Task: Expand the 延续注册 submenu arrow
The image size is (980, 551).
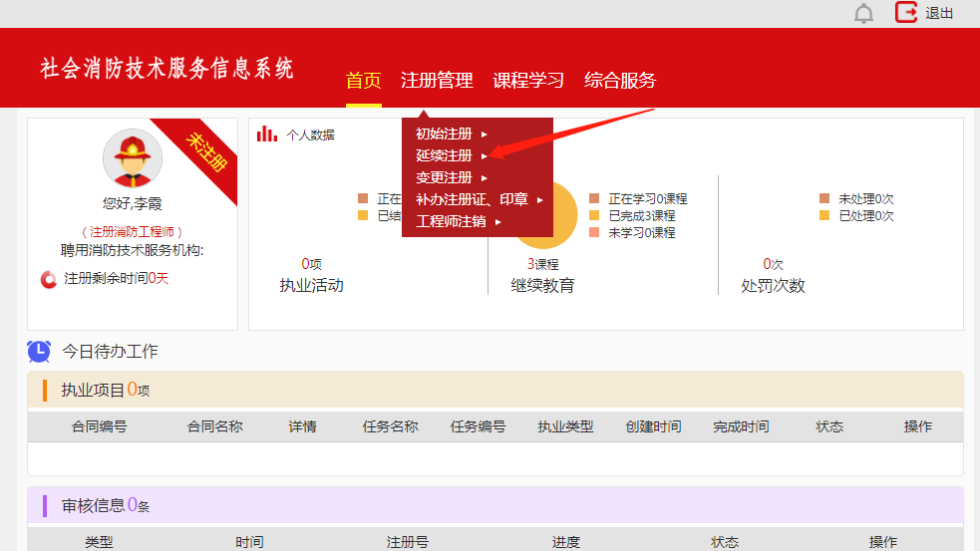Action: coord(485,156)
